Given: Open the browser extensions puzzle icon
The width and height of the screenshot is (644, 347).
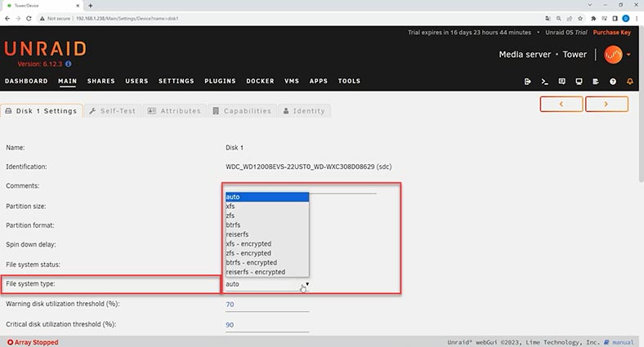Looking at the screenshot, I should click(593, 19).
